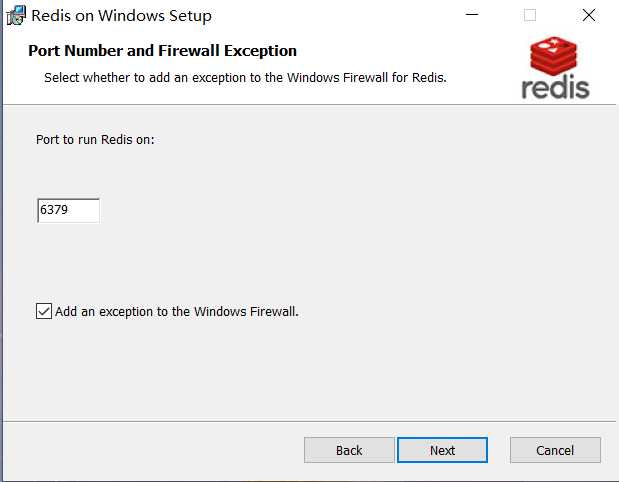The height and width of the screenshot is (482, 619).
Task: Click the 'Add an exception to the Windows Firewall' label
Action: (176, 311)
